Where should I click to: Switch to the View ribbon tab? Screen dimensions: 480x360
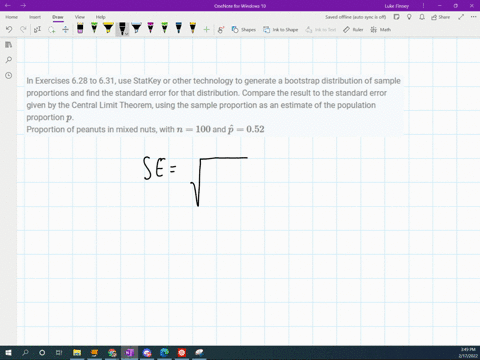[x=80, y=17]
